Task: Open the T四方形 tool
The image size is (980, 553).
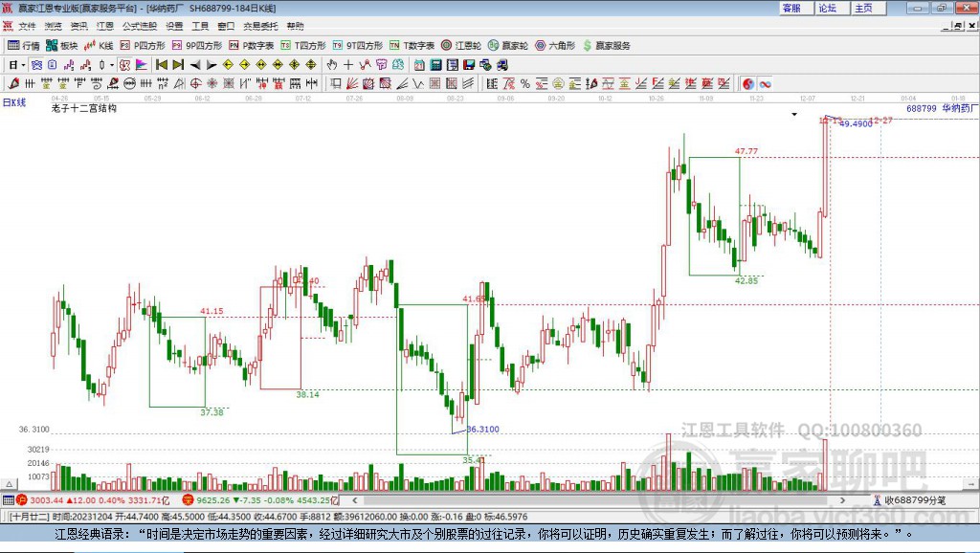Action: click(x=303, y=46)
